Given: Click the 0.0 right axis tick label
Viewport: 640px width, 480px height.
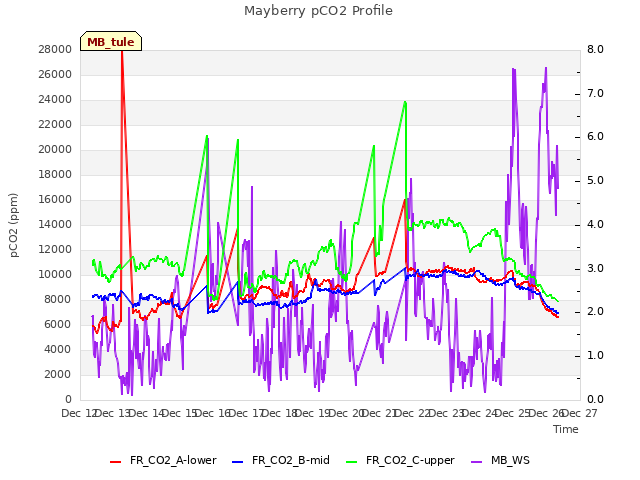Looking at the screenshot, I should [x=595, y=399].
